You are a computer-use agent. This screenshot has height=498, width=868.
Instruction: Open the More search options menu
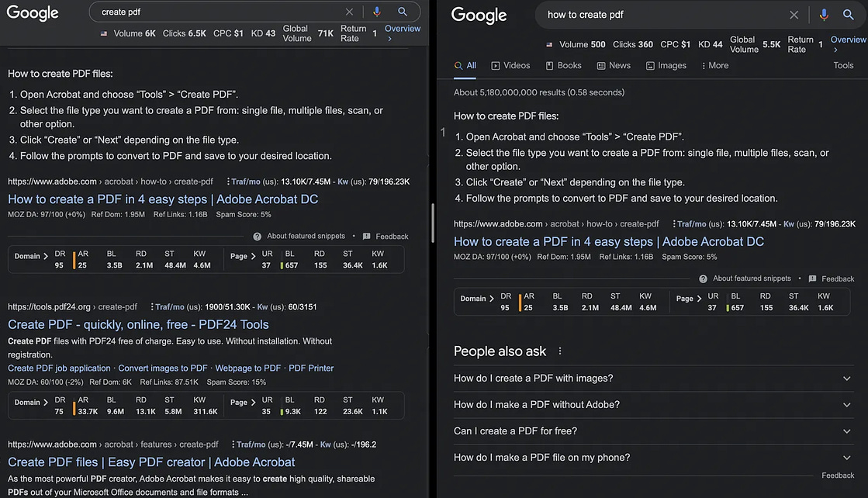(x=714, y=65)
